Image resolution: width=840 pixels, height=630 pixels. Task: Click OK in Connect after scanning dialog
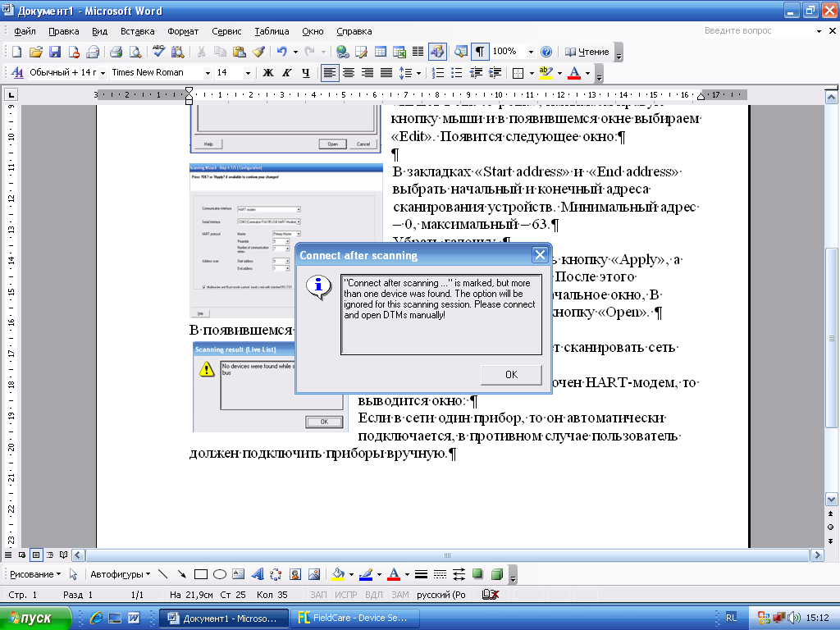pos(511,374)
